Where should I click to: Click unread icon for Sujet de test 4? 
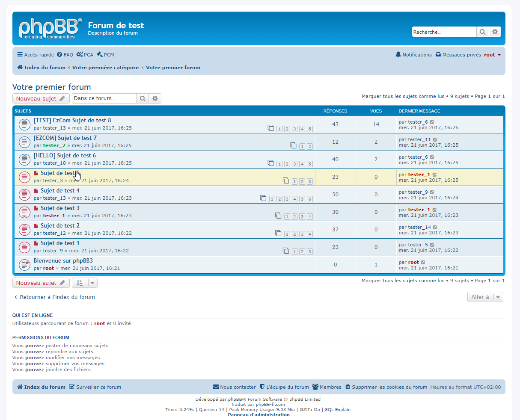36,191
